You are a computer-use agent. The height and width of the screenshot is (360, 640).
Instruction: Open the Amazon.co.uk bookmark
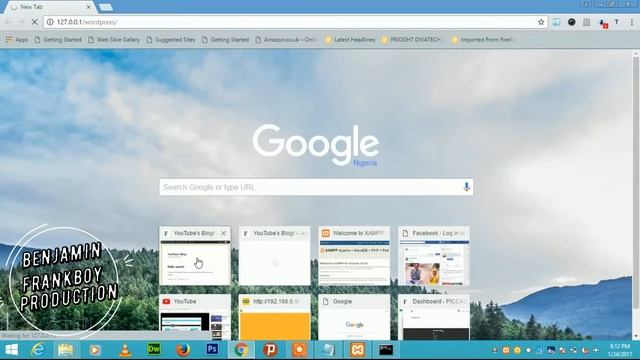286,40
